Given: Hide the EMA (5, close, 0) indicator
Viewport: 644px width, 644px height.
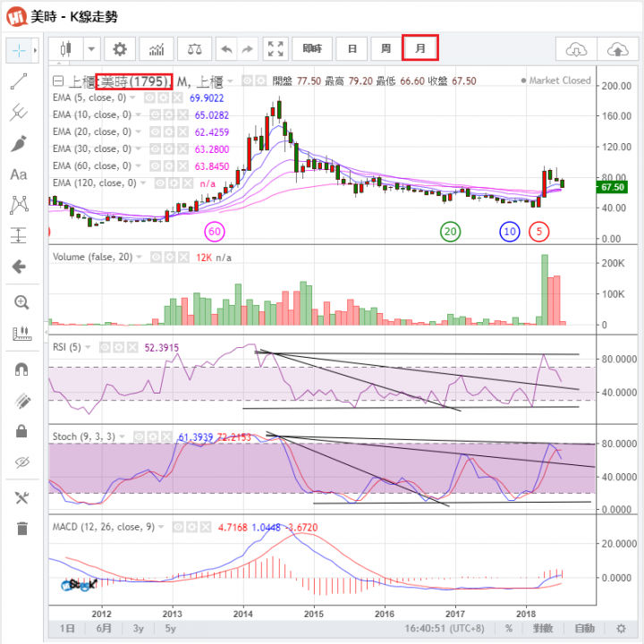Looking at the screenshot, I should [x=150, y=97].
